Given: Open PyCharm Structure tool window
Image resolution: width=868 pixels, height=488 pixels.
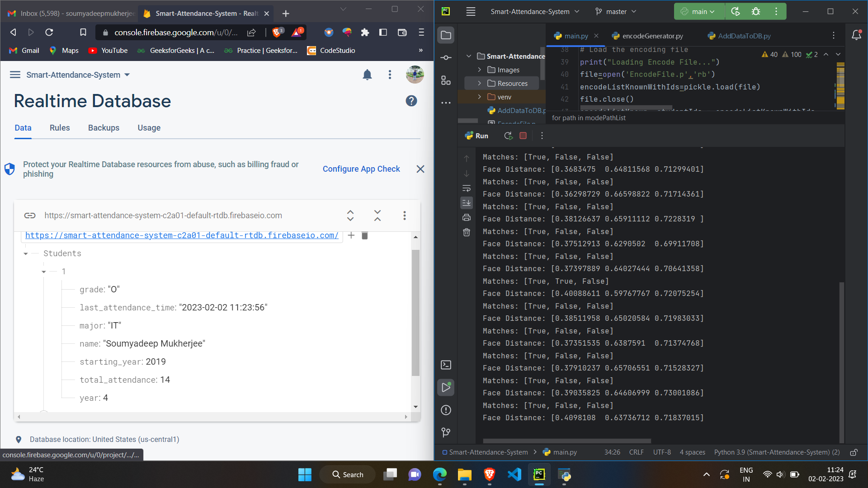Looking at the screenshot, I should pos(446,80).
